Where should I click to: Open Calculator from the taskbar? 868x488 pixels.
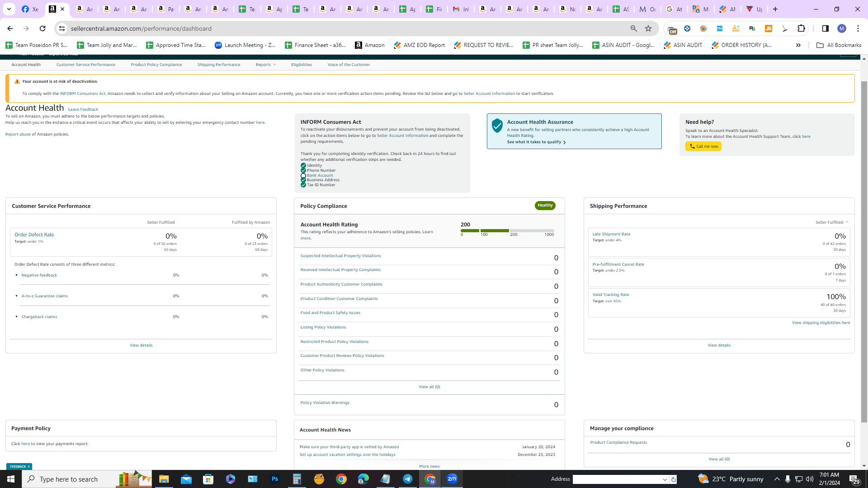(x=297, y=479)
